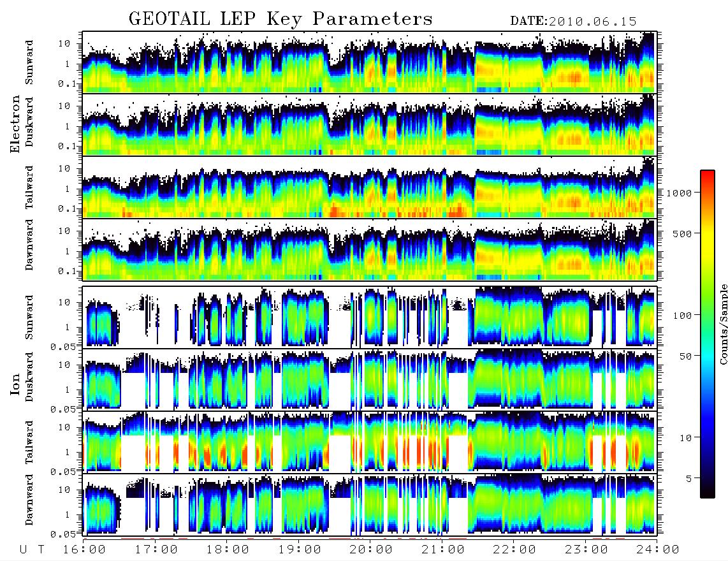728x561 pixels.
Task: Click the Ion Dawnward spectrogram panel
Action: (x=370, y=505)
